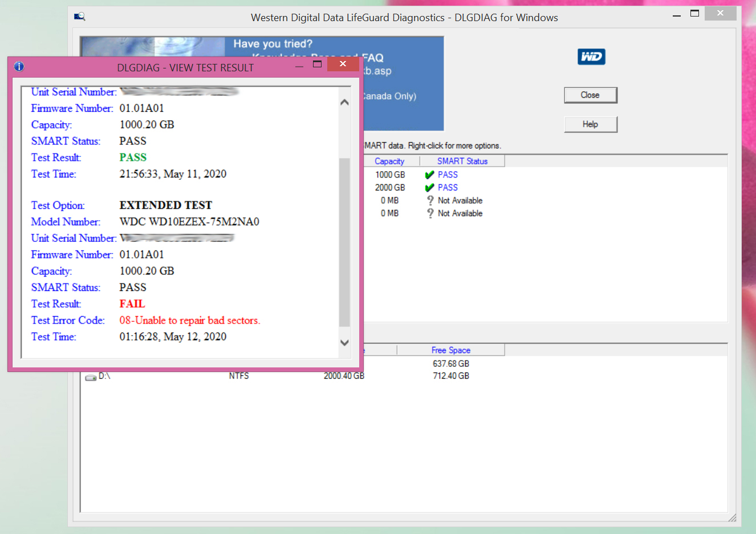The image size is (756, 534).
Task: Minimize the View Test Result dialog
Action: pyautogui.click(x=299, y=67)
